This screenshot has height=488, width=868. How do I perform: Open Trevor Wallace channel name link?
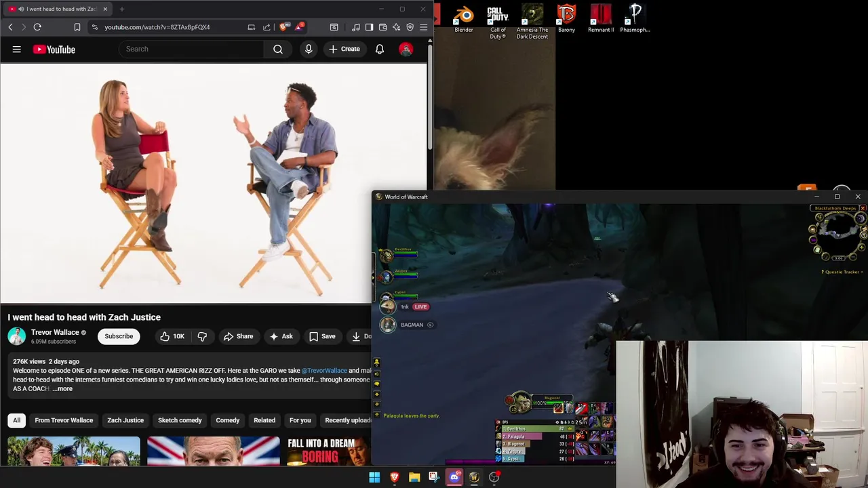click(x=55, y=332)
